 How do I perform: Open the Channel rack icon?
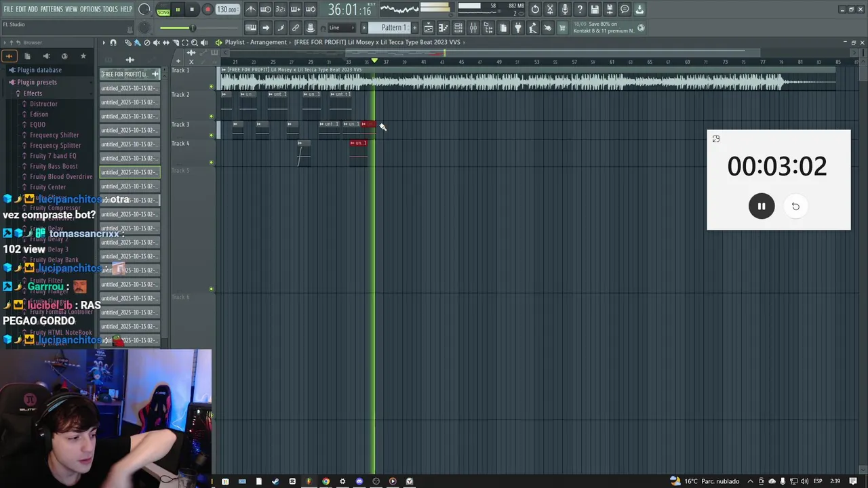tap(458, 28)
